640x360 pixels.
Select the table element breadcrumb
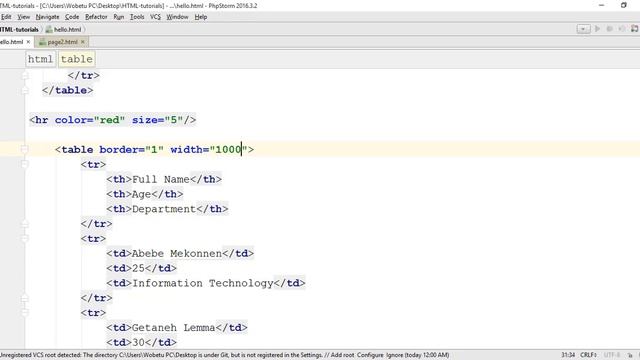pyautogui.click(x=76, y=59)
